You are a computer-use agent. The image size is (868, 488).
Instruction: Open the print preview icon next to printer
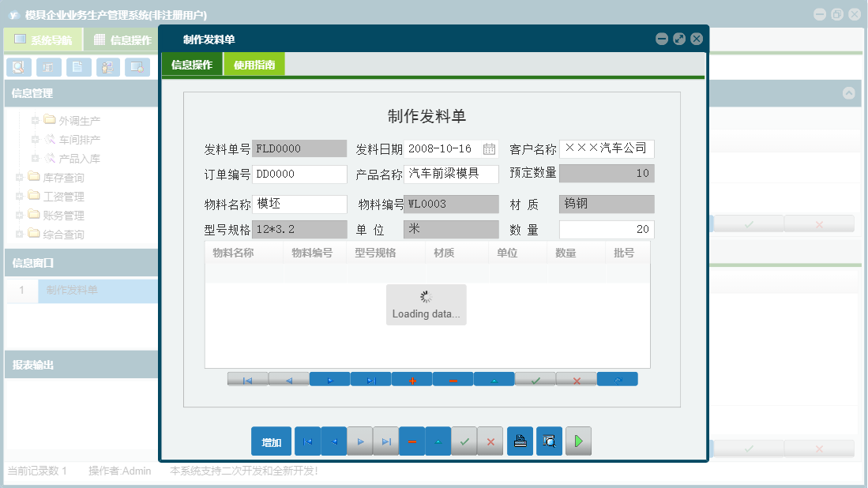point(549,441)
